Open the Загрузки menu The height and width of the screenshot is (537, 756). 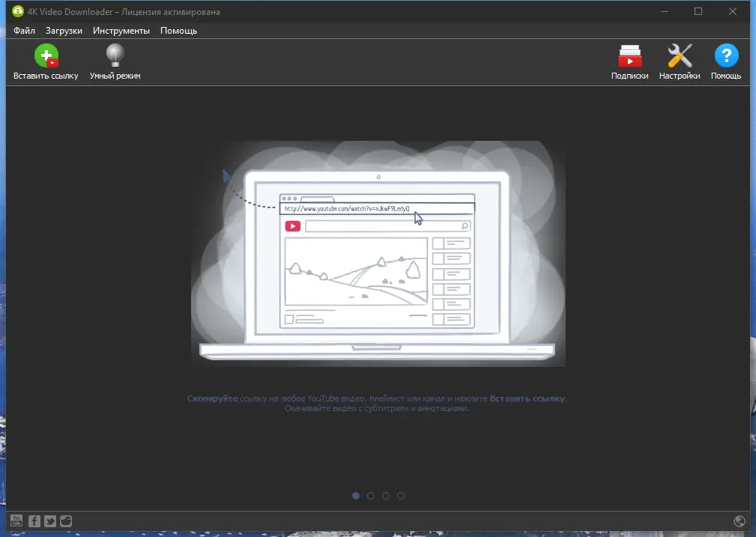click(64, 31)
